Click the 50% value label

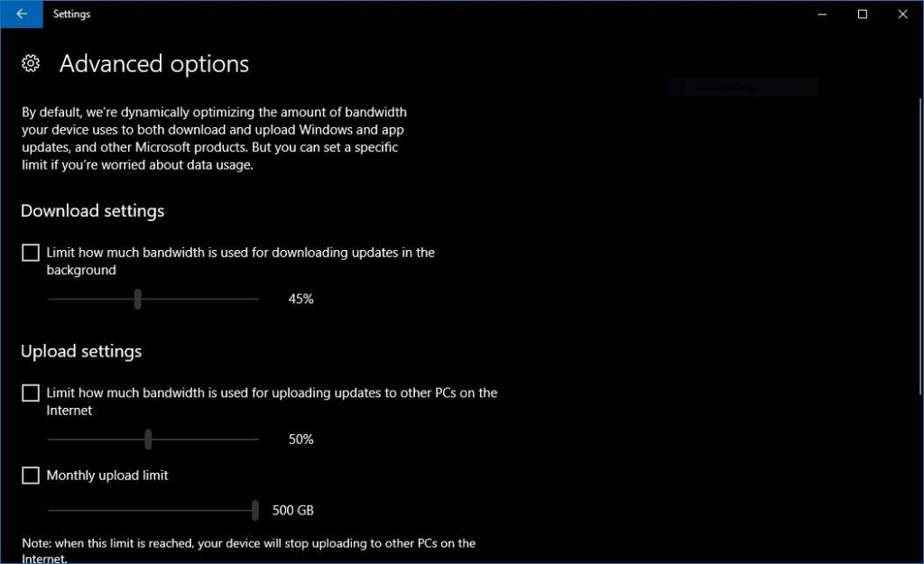click(301, 439)
